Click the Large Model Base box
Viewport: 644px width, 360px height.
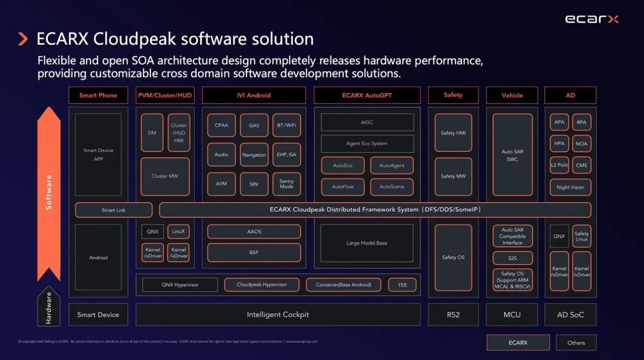[367, 243]
